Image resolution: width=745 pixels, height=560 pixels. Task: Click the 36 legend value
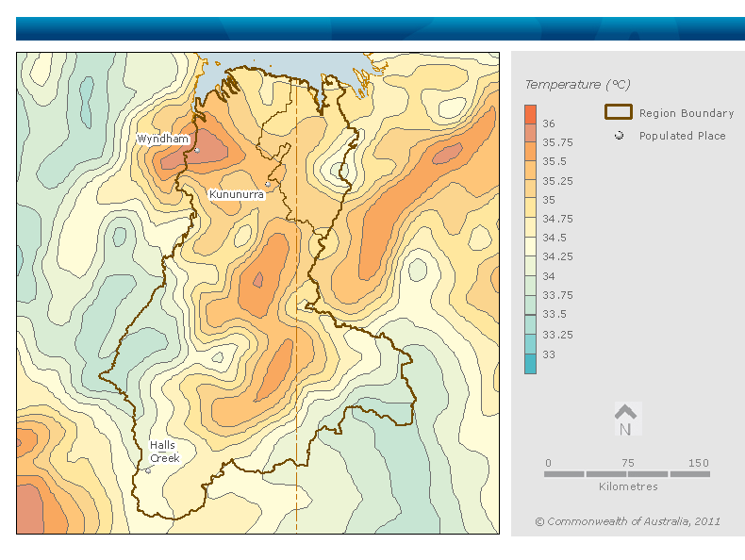(x=548, y=124)
